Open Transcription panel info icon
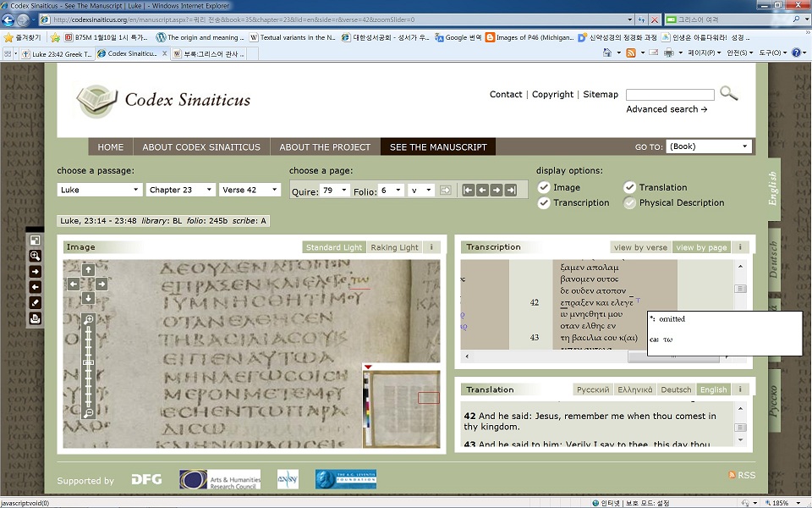Viewport: 812px width, 508px height. (740, 247)
